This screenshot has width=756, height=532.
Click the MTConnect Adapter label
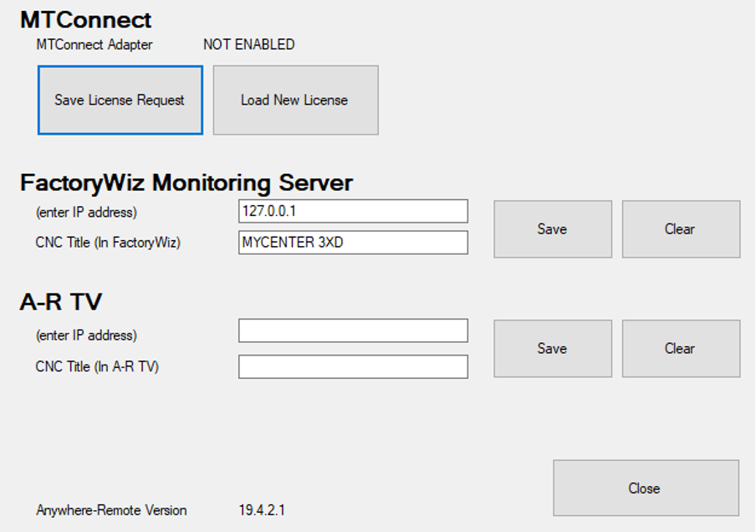94,44
